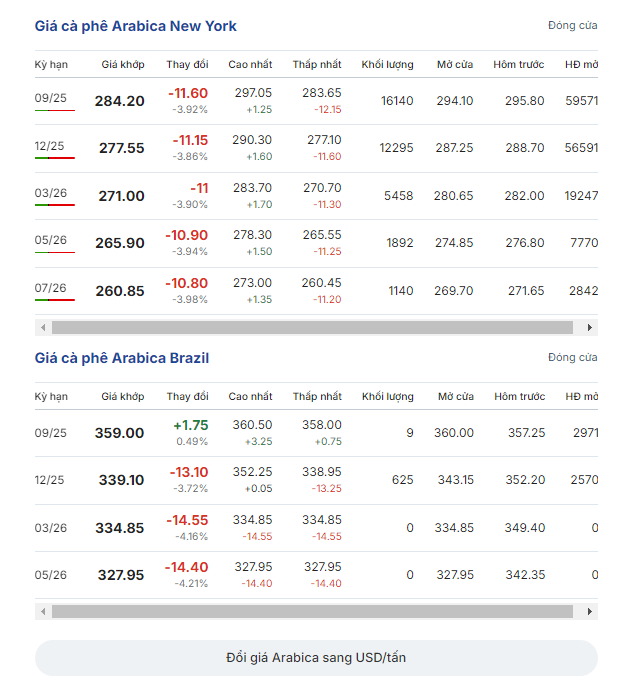Click the 12/25 term in Brazil table

tap(49, 480)
